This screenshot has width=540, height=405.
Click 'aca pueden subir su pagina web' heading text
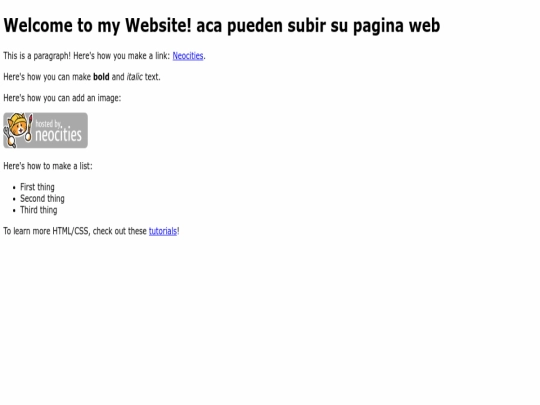(x=318, y=25)
